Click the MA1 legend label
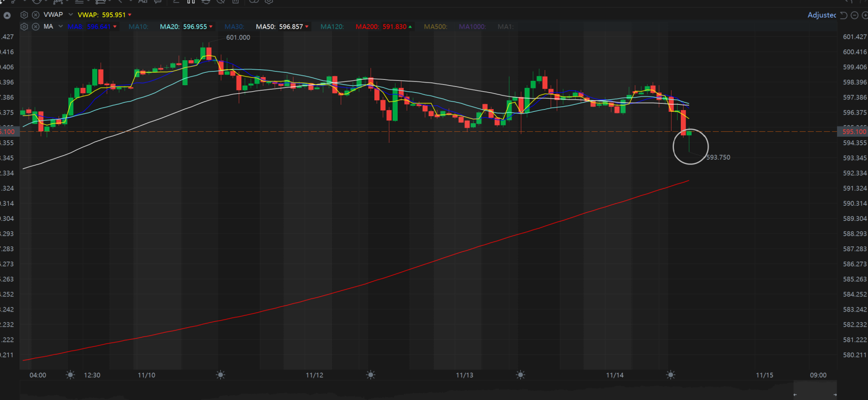This screenshot has width=868, height=400. point(505,27)
